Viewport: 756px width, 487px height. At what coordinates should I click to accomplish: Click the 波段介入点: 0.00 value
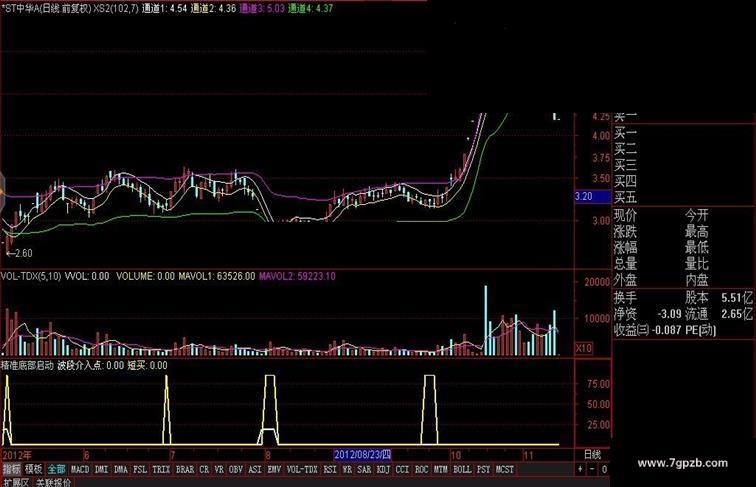(x=91, y=365)
